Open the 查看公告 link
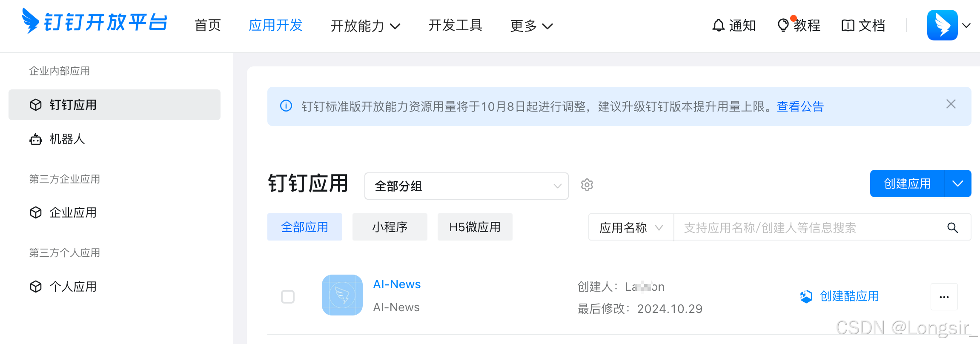This screenshot has height=344, width=980. [x=800, y=106]
